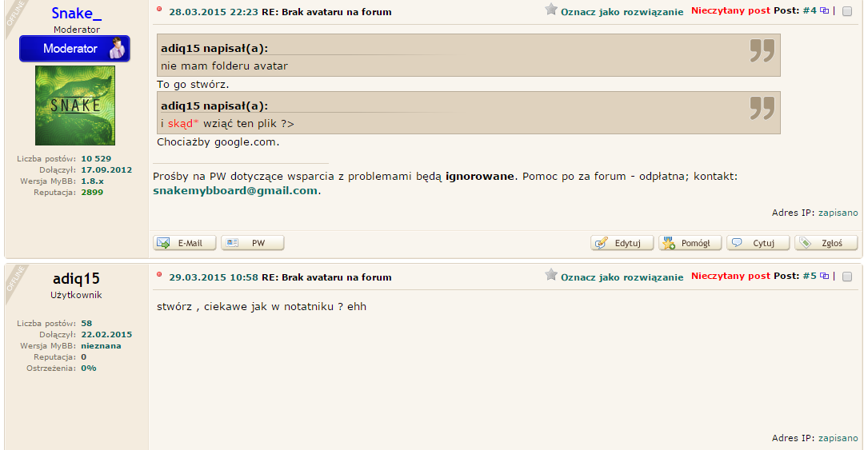Open Snake_'s reputation value 2899
This screenshot has width=868, height=450.
(92, 193)
